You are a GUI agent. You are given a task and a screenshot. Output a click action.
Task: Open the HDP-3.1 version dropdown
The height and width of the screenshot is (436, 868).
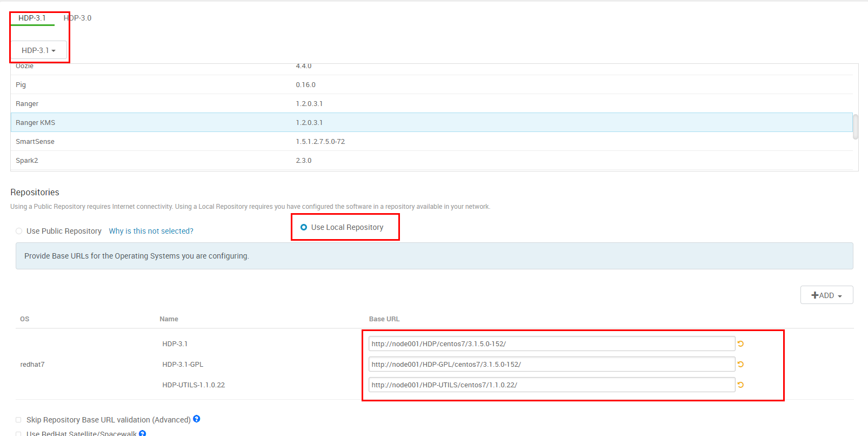click(x=39, y=50)
